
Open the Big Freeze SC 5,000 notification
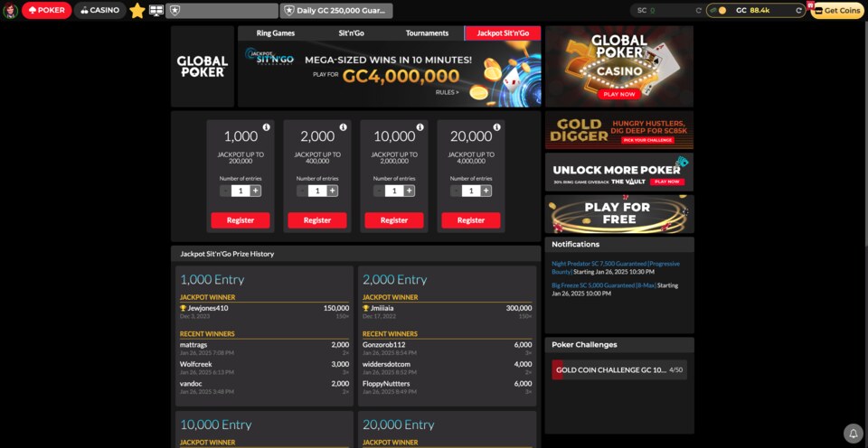(x=615, y=289)
